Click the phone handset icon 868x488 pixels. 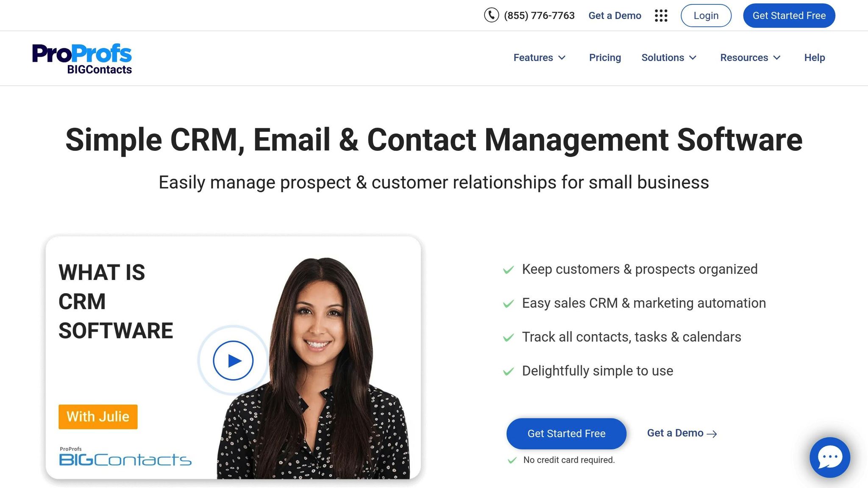[491, 15]
